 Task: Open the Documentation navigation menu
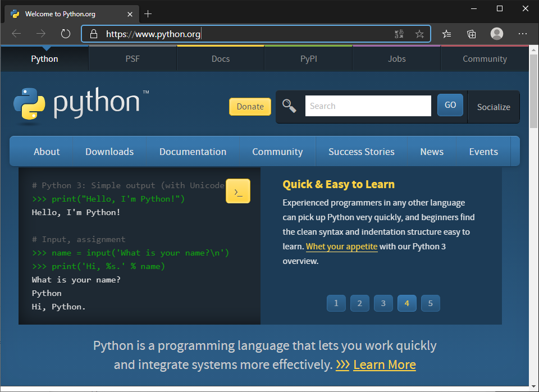click(x=193, y=152)
